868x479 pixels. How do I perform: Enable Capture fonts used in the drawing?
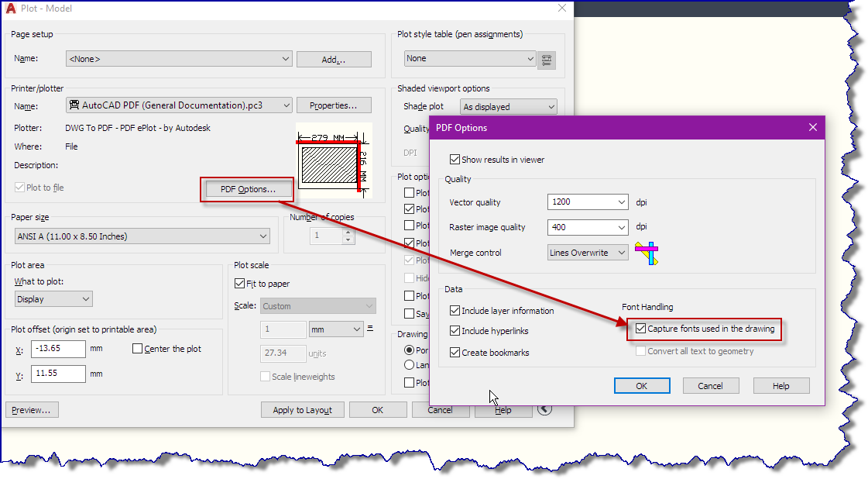pos(640,329)
